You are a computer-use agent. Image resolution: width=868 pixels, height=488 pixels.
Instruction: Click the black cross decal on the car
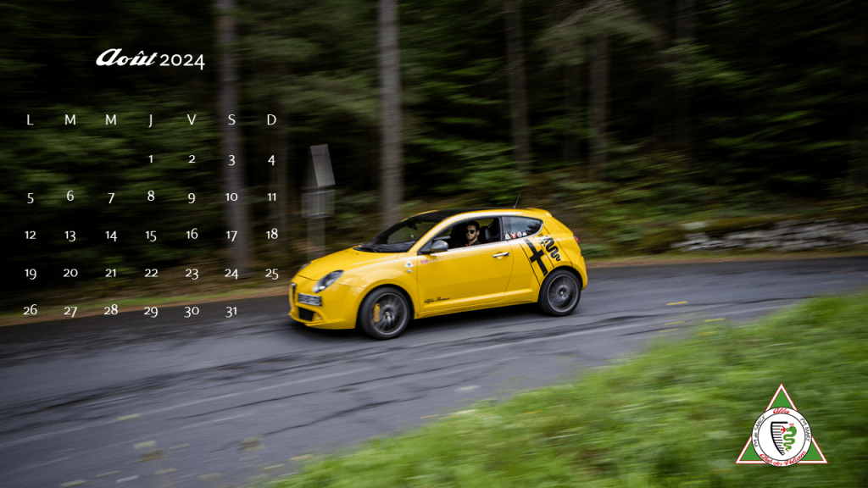pos(536,258)
